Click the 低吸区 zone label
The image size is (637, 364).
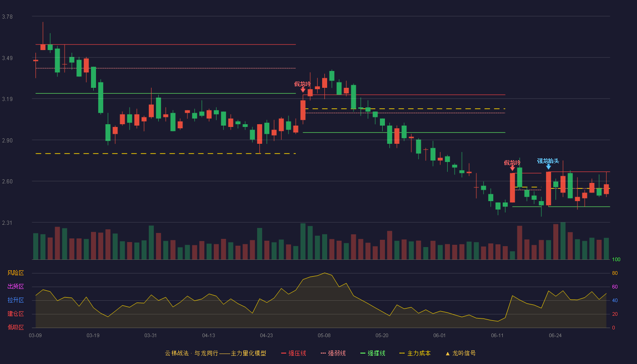coord(15,328)
